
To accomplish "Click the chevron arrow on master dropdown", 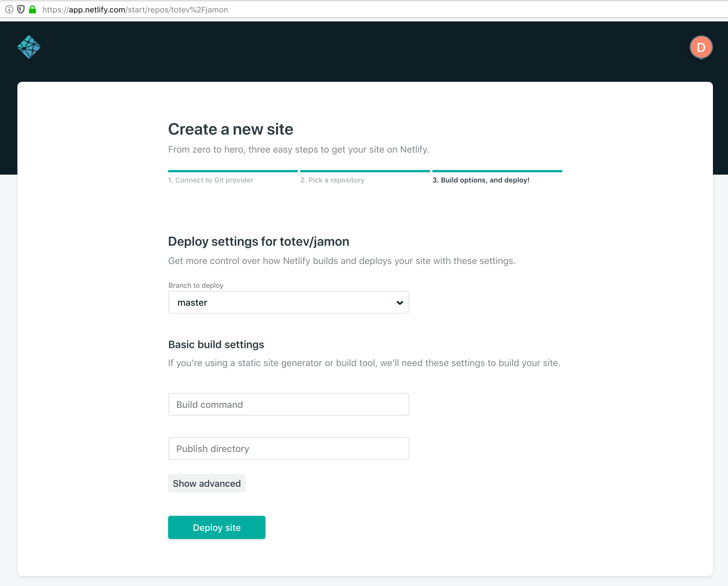I will tap(399, 303).
